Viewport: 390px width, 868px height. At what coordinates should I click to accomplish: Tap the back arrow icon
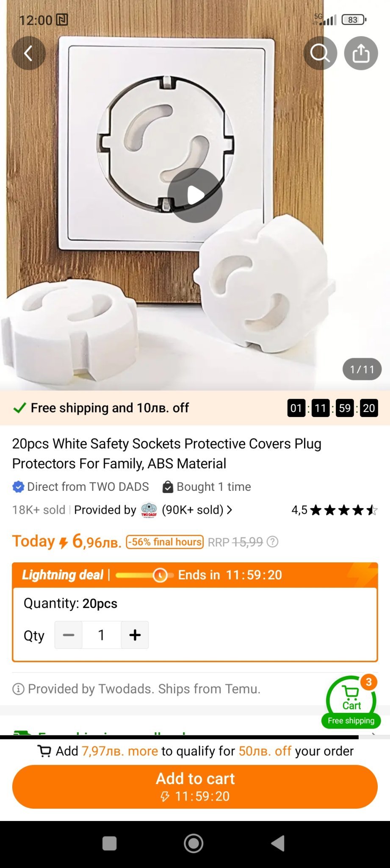[28, 53]
